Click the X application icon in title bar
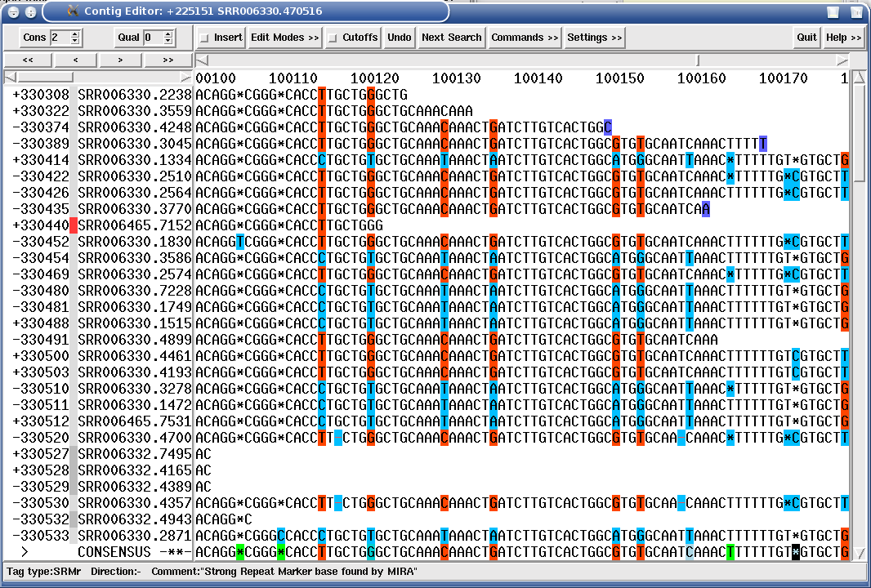This screenshot has width=871, height=588. click(73, 11)
